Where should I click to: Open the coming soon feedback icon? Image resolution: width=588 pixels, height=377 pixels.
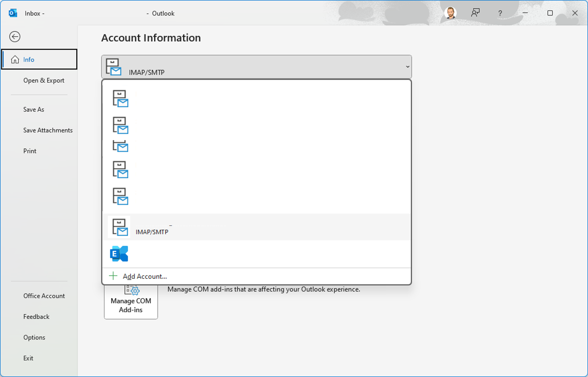click(x=475, y=13)
